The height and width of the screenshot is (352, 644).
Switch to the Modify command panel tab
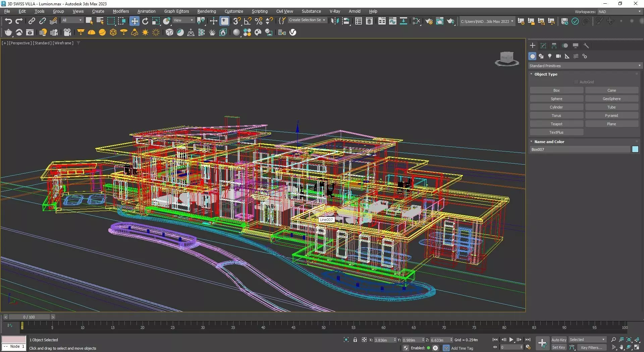[543, 46]
